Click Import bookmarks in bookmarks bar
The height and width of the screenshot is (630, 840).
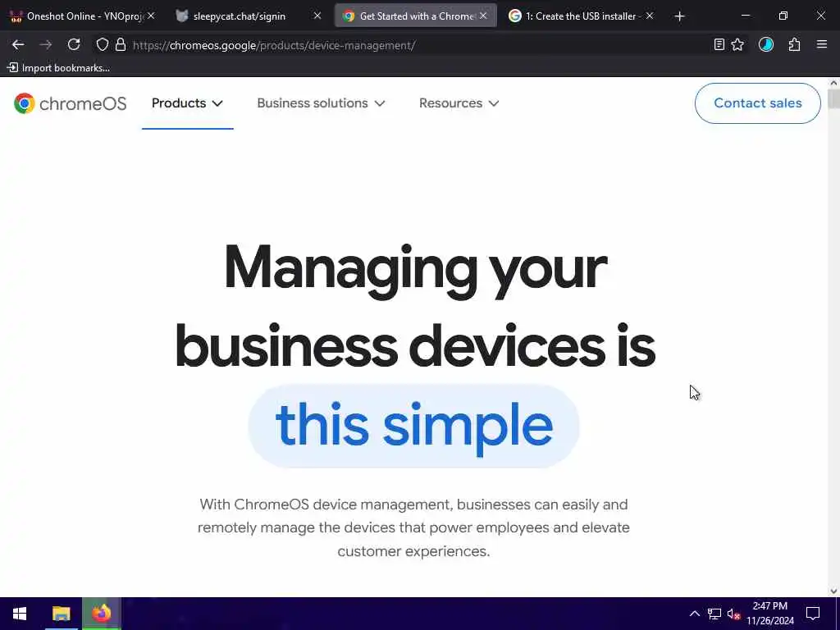click(x=58, y=68)
